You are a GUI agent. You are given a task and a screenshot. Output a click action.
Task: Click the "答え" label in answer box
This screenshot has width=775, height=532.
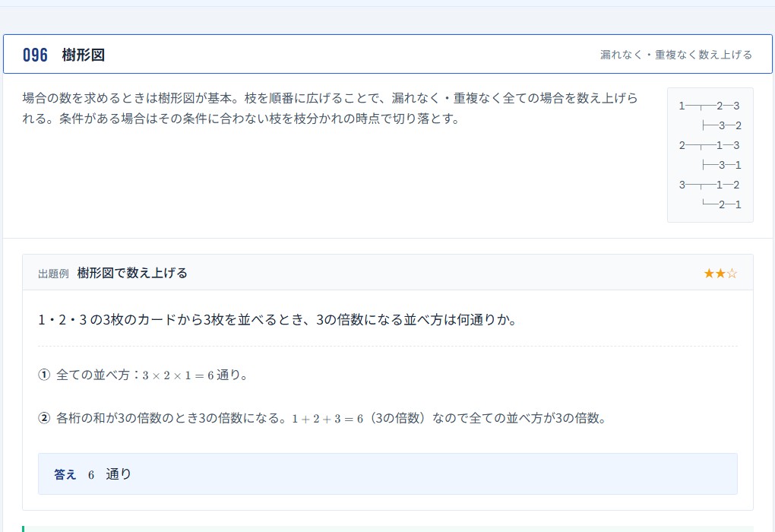pos(65,475)
